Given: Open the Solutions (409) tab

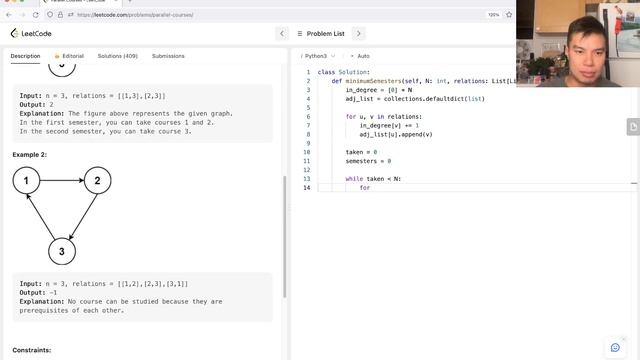Looking at the screenshot, I should pos(118,56).
